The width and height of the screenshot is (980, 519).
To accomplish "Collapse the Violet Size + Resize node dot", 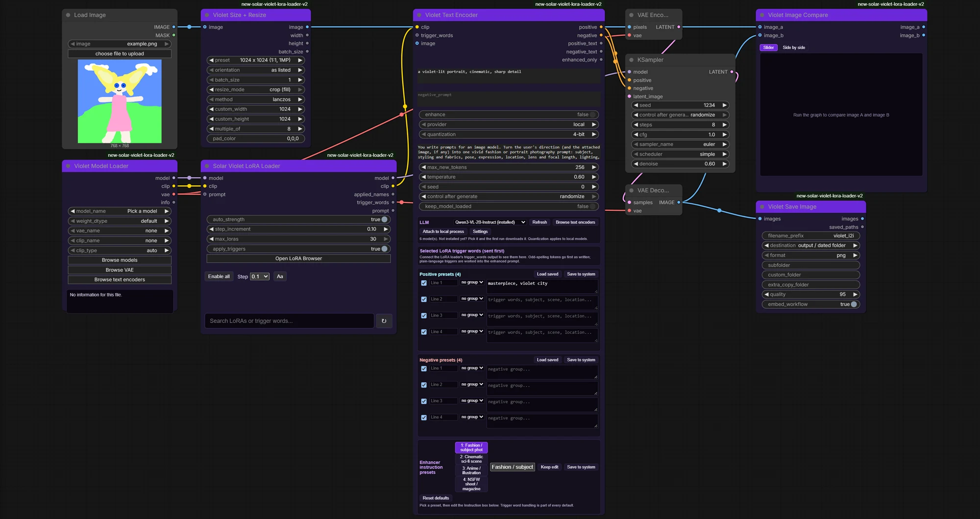I will click(x=207, y=15).
